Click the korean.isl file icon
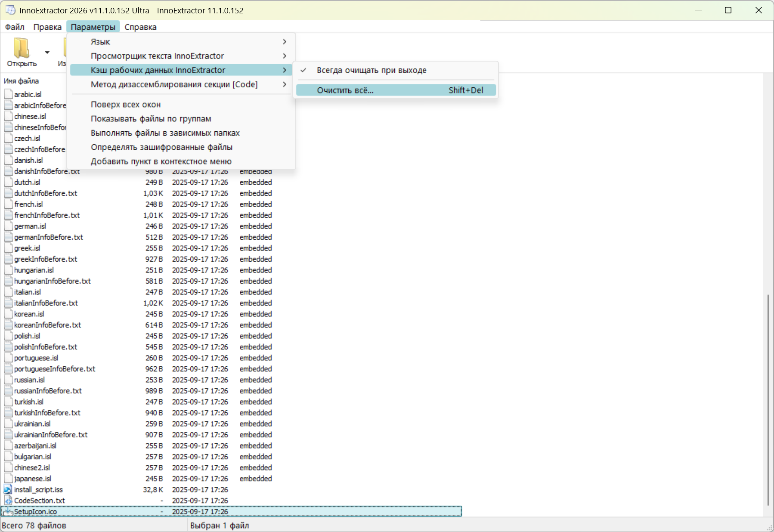The height and width of the screenshot is (532, 774). click(8, 314)
